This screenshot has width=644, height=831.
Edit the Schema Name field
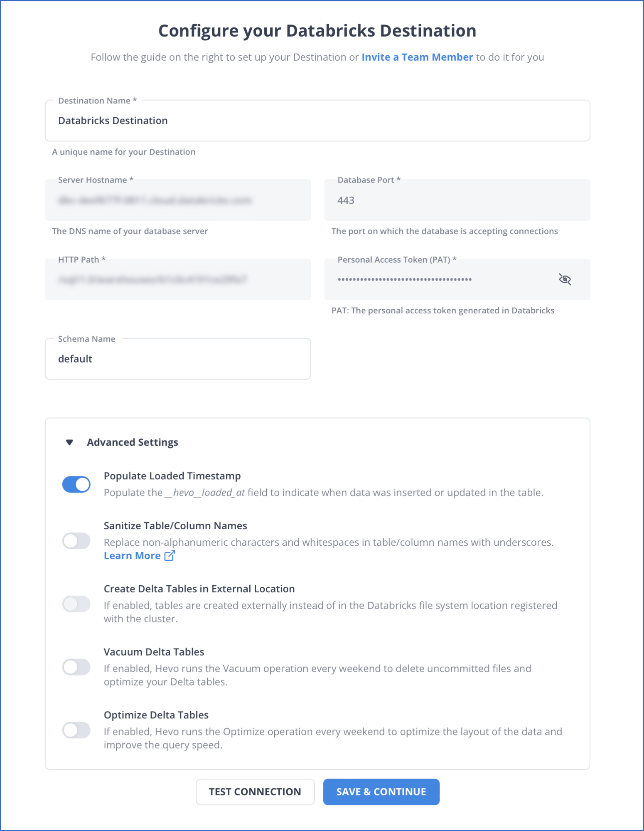coord(178,359)
